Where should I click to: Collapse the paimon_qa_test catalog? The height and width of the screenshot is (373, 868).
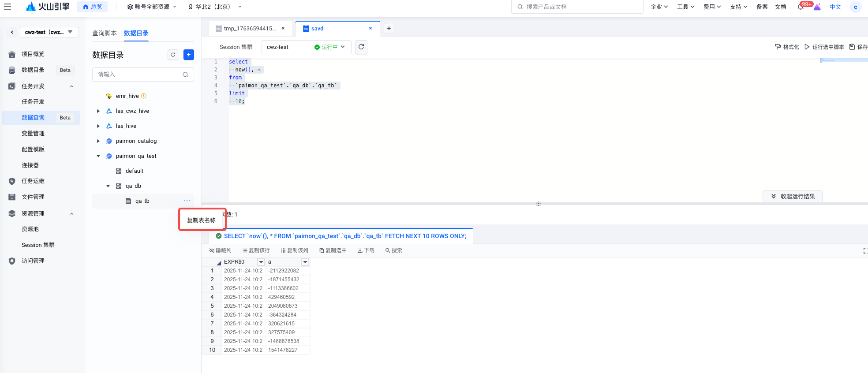pos(98,156)
